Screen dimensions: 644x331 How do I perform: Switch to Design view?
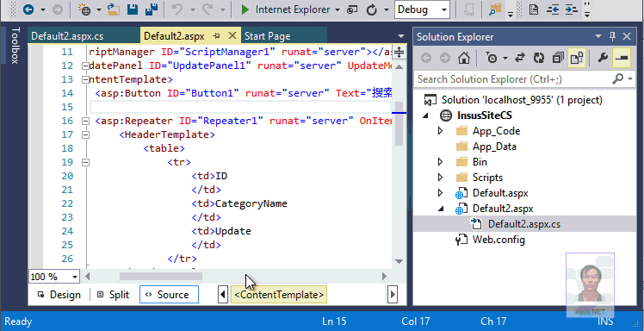click(x=59, y=295)
